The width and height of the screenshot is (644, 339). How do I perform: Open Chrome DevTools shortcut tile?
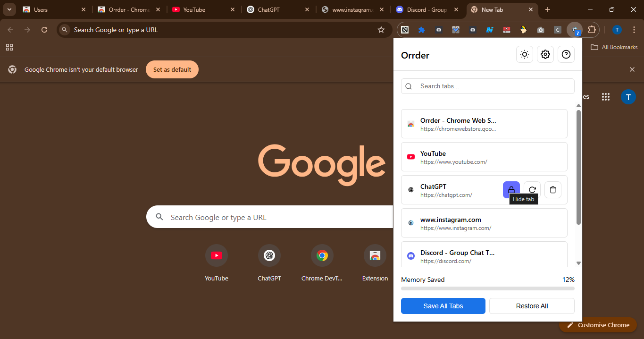322,263
